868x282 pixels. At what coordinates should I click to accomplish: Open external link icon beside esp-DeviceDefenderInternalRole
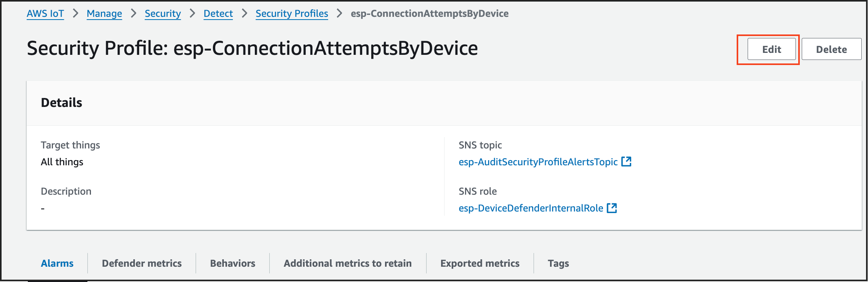point(612,208)
